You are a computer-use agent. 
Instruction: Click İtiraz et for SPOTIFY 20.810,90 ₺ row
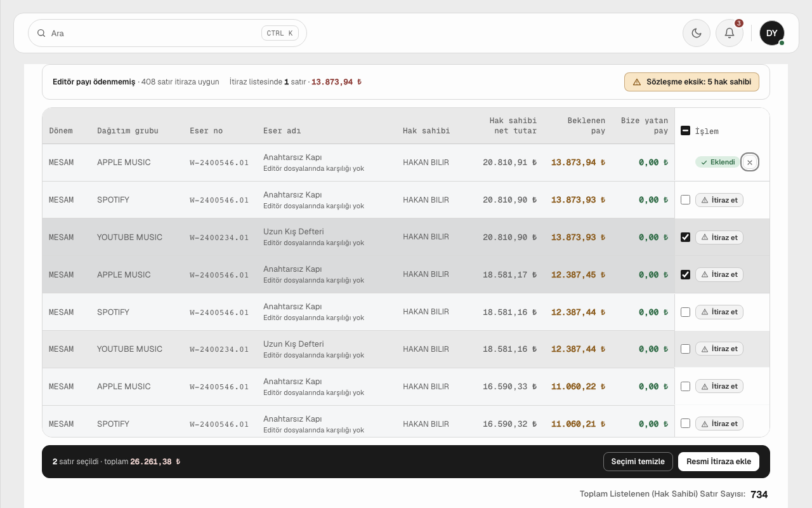(x=719, y=200)
